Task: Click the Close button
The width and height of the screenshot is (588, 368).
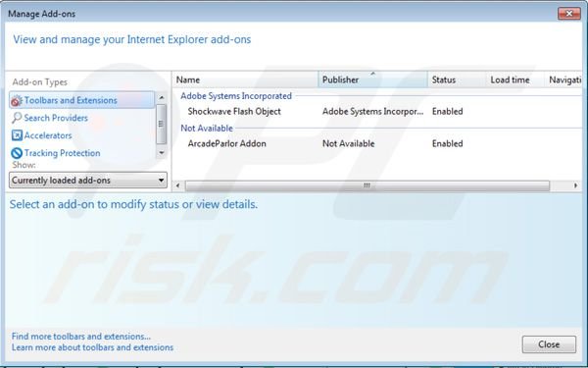Action: [x=549, y=344]
